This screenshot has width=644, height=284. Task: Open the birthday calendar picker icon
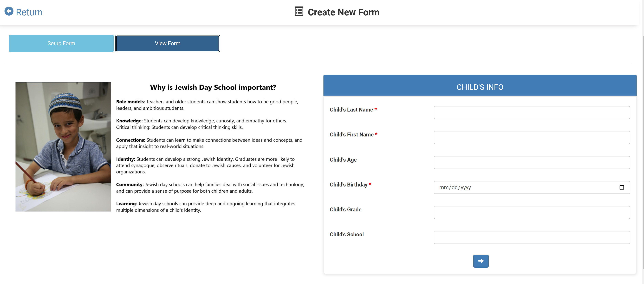coord(621,187)
